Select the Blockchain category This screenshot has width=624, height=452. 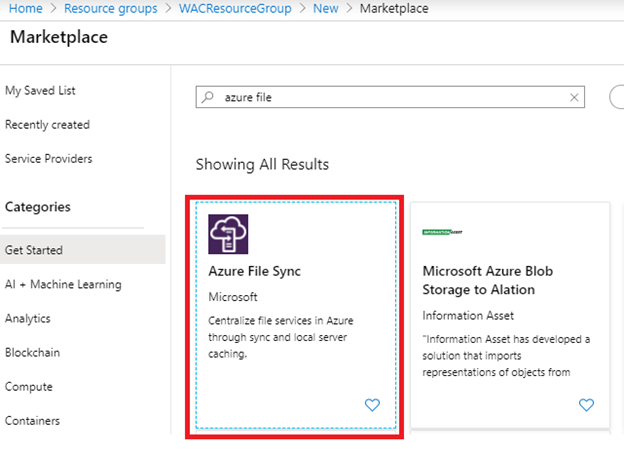click(x=32, y=353)
